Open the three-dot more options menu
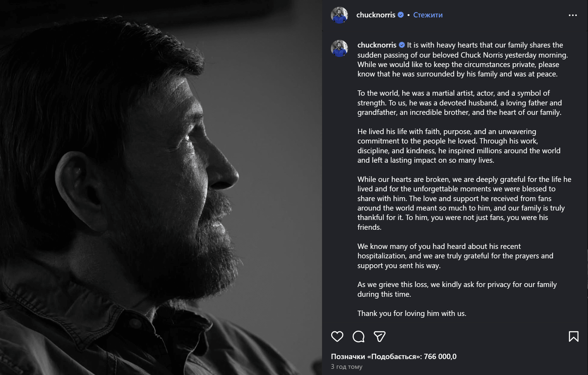The image size is (588, 375). click(573, 15)
